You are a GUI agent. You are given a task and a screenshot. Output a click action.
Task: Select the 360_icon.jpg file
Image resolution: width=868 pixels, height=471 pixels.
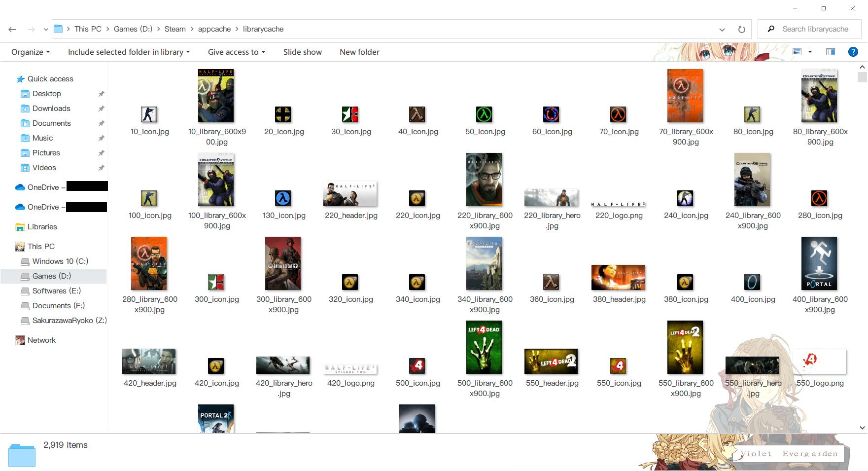click(551, 283)
